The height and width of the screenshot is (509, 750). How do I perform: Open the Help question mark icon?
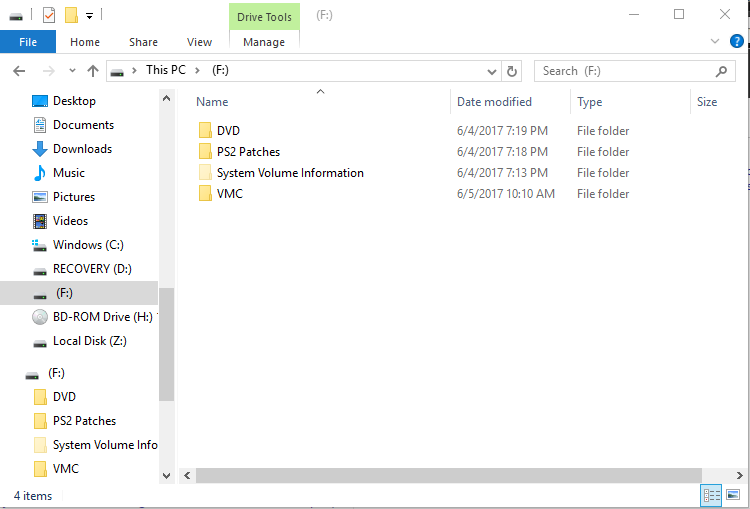click(737, 41)
